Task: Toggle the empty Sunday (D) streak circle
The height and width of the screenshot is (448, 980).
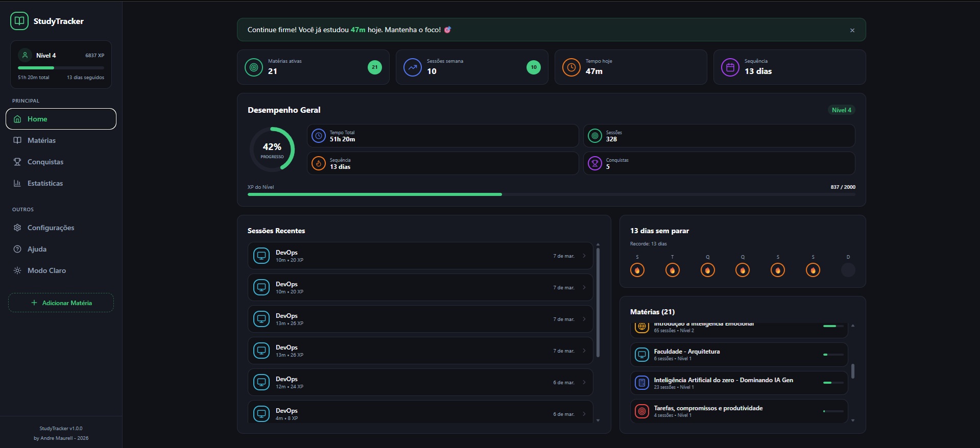Action: [848, 270]
